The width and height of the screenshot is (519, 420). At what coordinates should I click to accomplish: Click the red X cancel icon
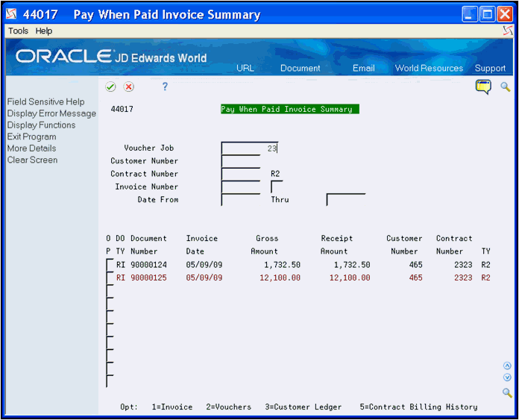click(x=128, y=87)
